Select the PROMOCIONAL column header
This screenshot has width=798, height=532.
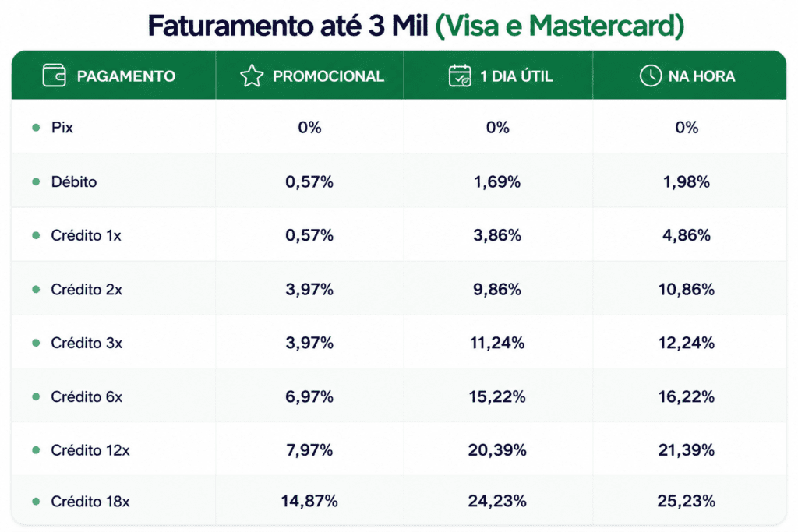click(310, 76)
